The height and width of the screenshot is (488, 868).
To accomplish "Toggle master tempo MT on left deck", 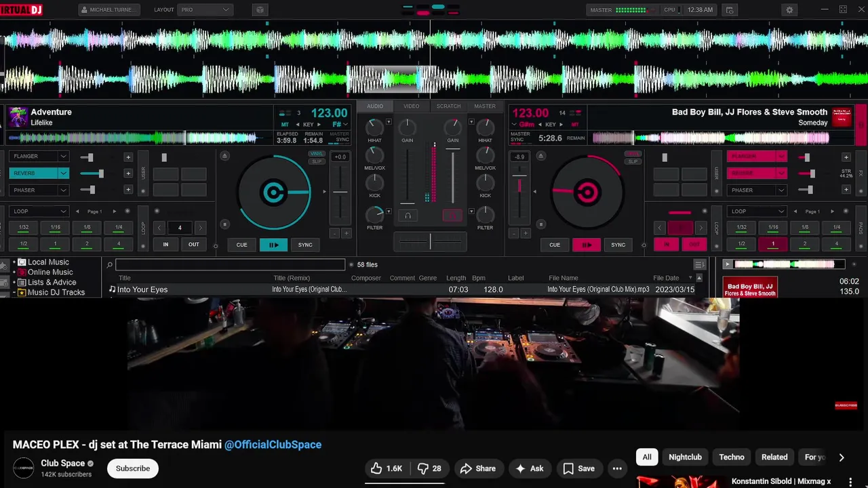I will 285,125.
